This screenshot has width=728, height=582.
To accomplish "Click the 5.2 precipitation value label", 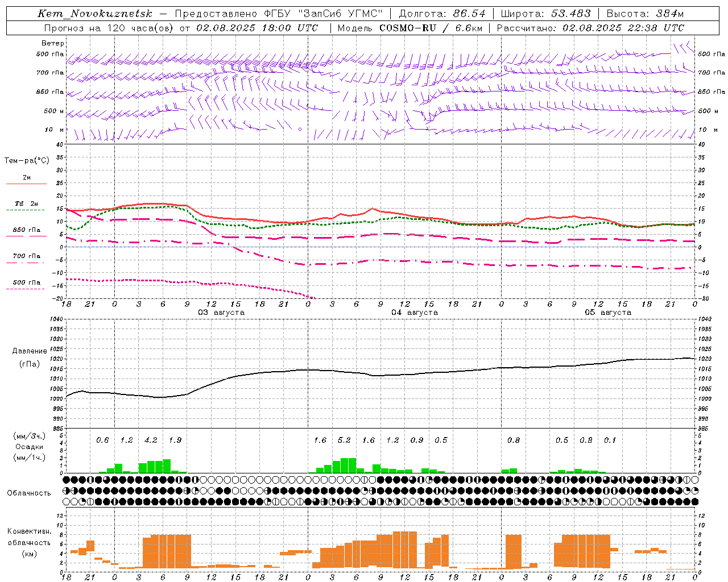I will [344, 440].
